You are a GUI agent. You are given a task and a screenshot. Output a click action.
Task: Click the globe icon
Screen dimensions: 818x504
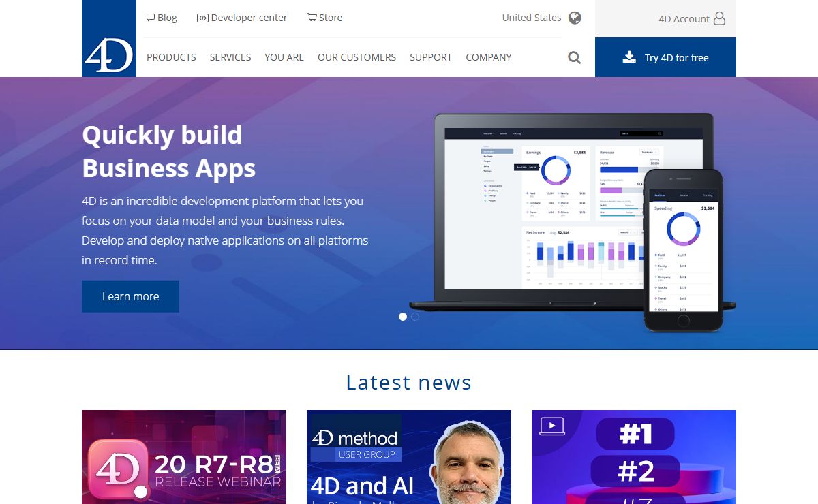pyautogui.click(x=575, y=18)
